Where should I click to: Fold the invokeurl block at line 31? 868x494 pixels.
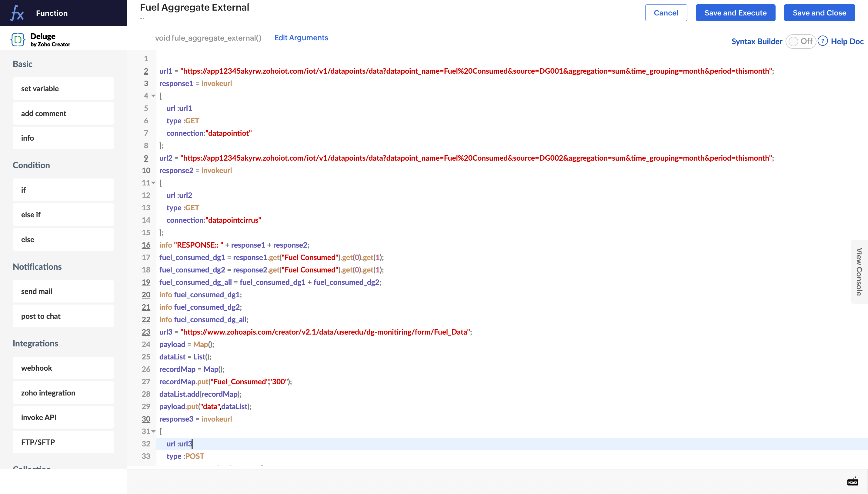153,432
